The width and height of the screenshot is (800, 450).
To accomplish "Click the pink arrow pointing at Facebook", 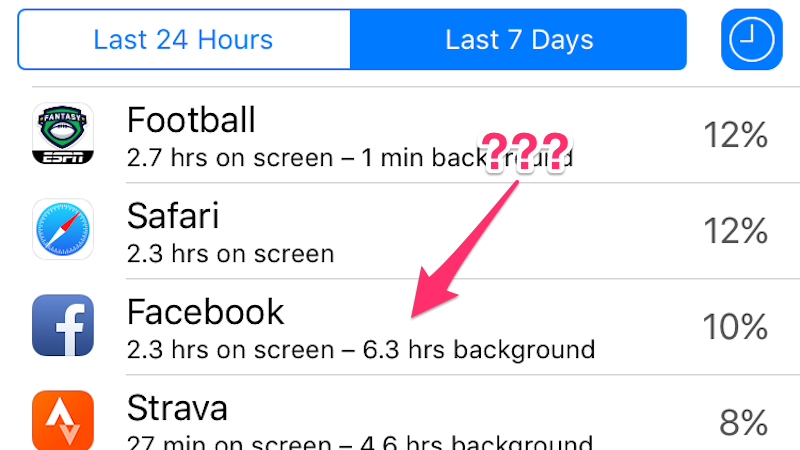I will pyautogui.click(x=464, y=249).
